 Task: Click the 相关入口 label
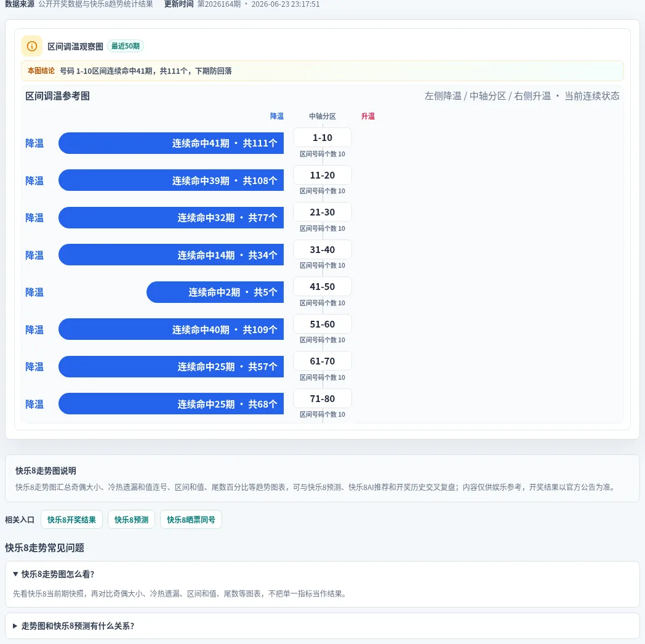(x=20, y=520)
